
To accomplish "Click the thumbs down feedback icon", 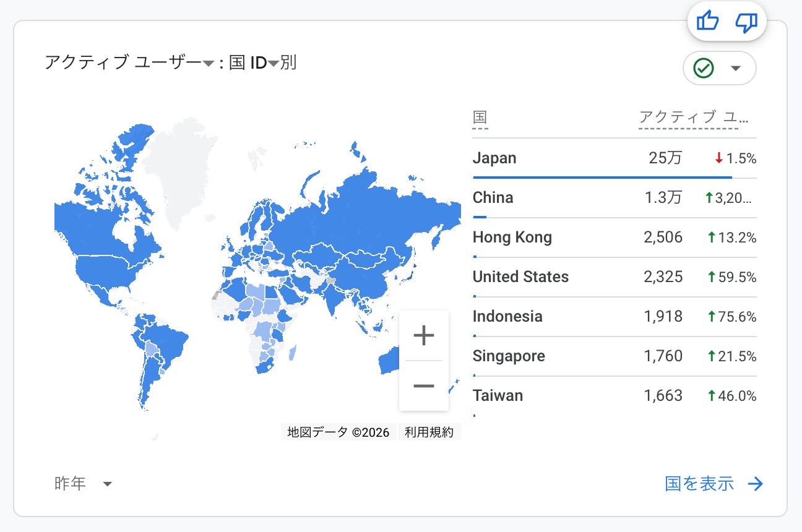I will [746, 22].
